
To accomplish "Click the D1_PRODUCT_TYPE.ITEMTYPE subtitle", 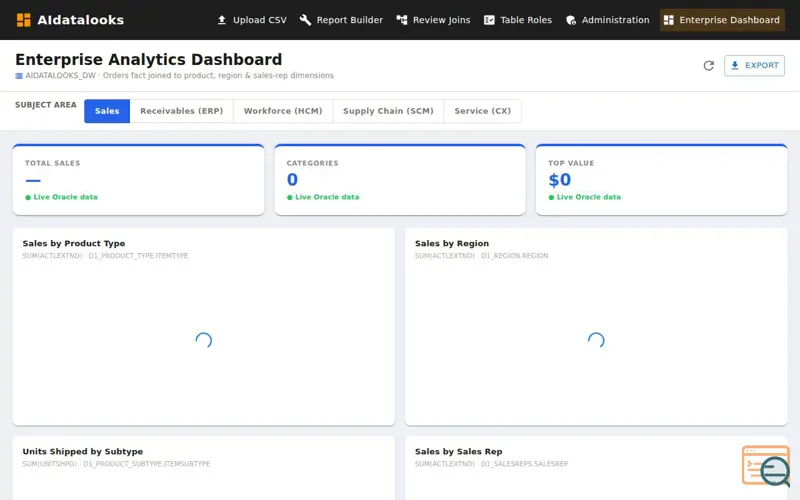I will (138, 256).
